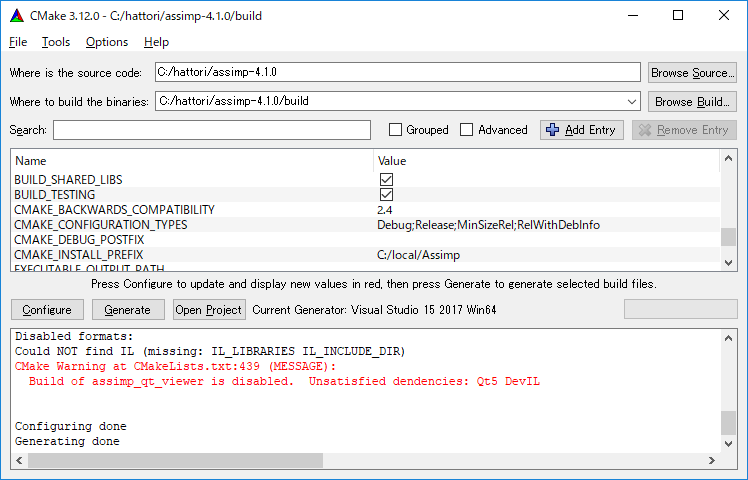This screenshot has width=748, height=480.
Task: Open the File menu
Action: point(18,42)
